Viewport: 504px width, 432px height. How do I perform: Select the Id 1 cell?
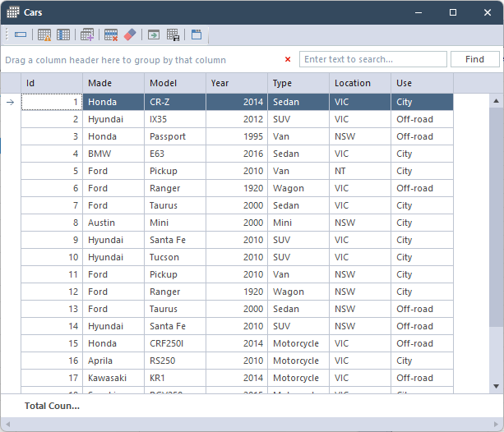52,102
